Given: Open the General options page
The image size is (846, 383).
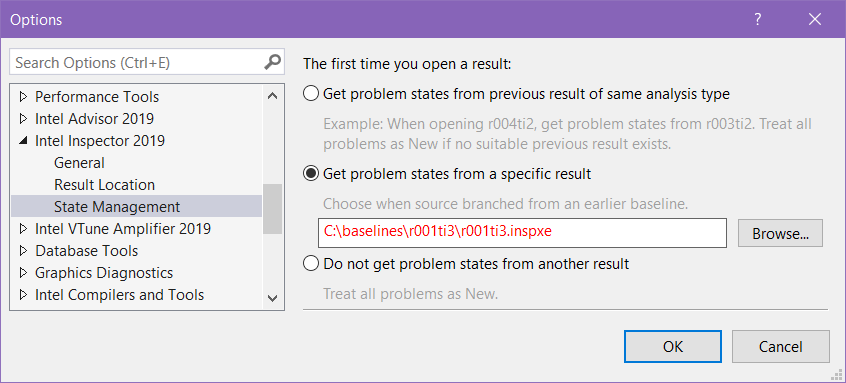Looking at the screenshot, I should [x=79, y=163].
